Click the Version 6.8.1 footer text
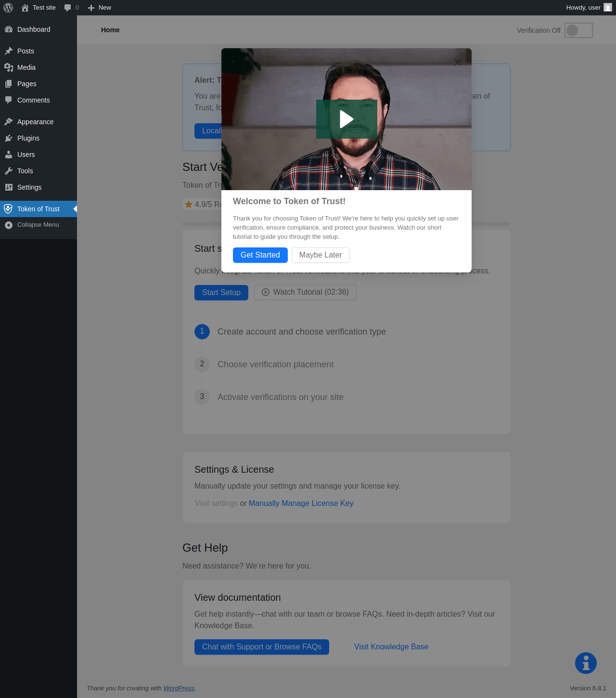Viewport: 616px width, 698px height. click(x=588, y=688)
